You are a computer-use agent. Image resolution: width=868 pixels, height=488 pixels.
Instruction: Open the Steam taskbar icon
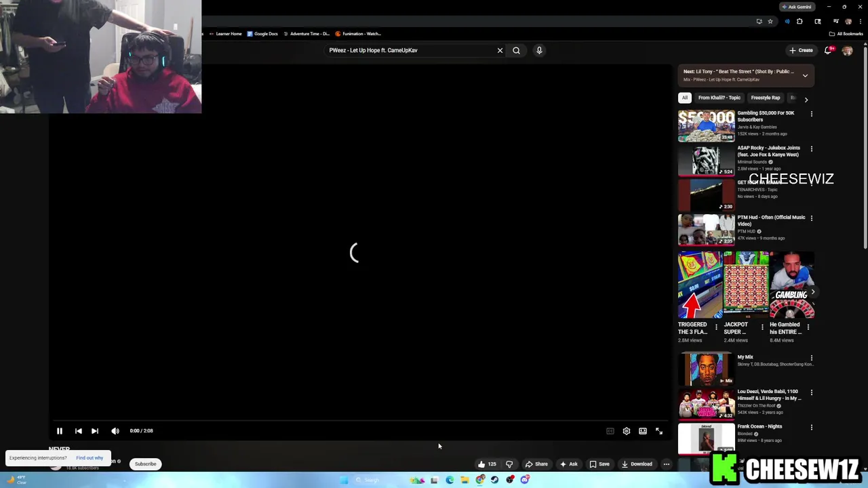click(494, 480)
